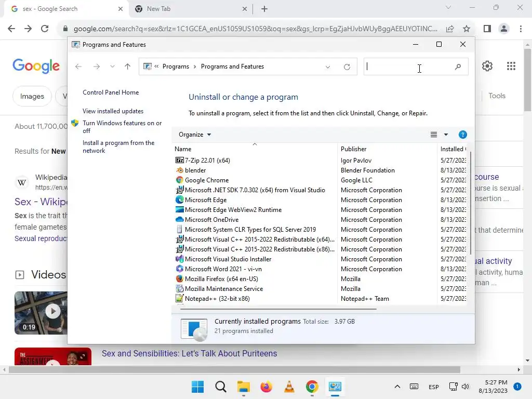The image size is (532, 399).
Task: Select the blender program icon in list
Action: coord(179,170)
